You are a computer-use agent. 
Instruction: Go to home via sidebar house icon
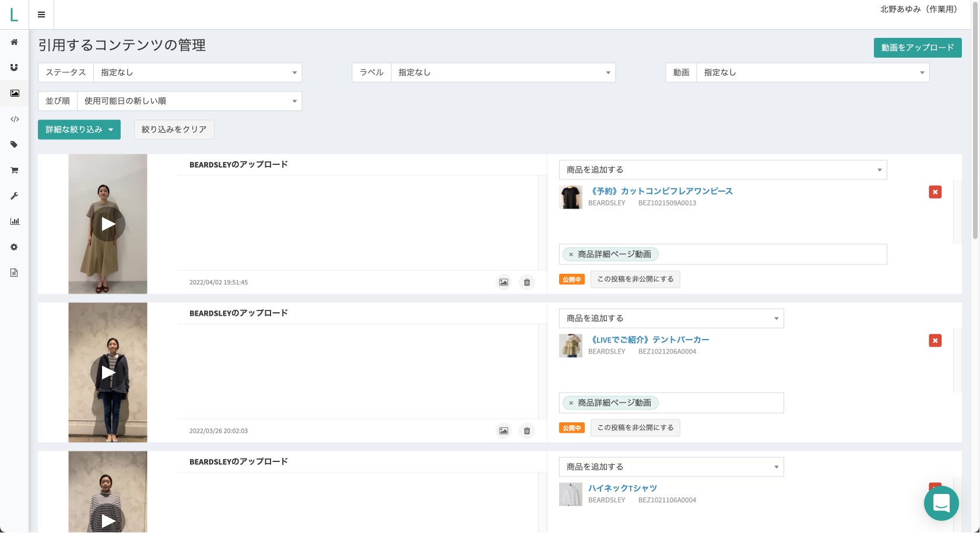point(14,42)
